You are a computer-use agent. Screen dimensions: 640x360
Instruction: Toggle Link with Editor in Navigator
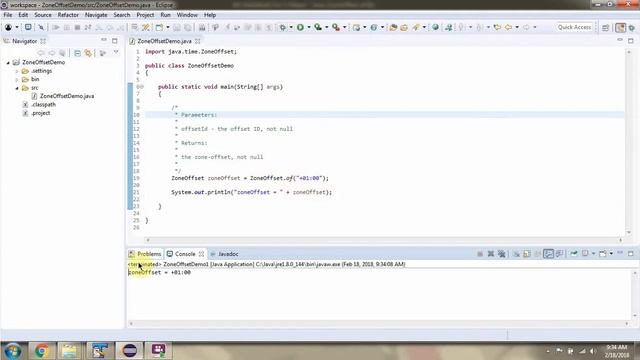(88, 53)
